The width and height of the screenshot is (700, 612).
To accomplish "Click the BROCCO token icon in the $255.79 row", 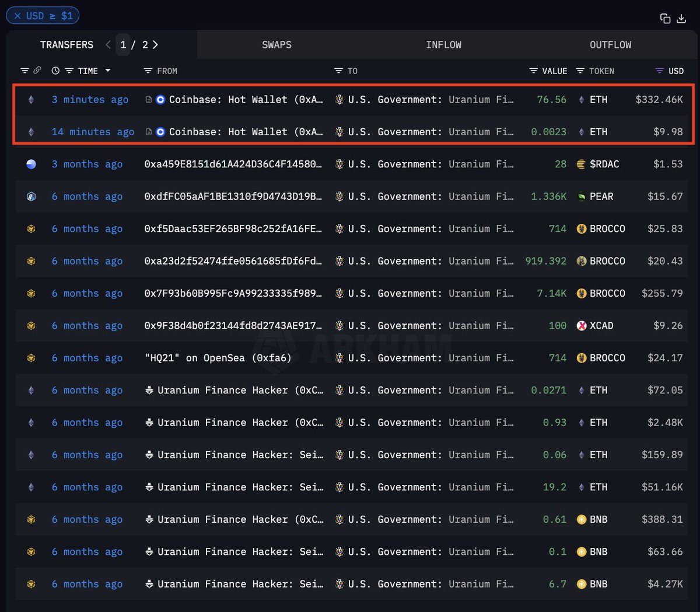I will [581, 294].
